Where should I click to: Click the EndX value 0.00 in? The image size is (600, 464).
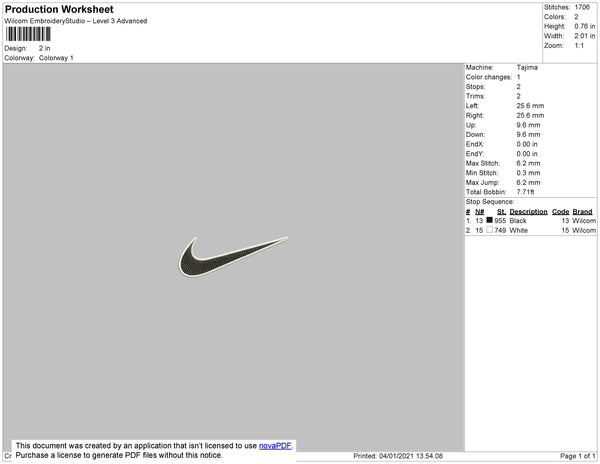[x=527, y=144]
